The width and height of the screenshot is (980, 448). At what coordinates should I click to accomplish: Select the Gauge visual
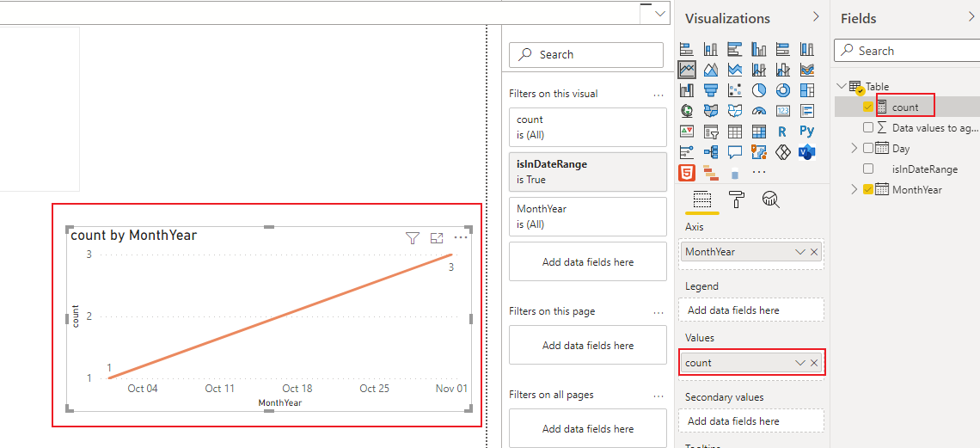759,111
